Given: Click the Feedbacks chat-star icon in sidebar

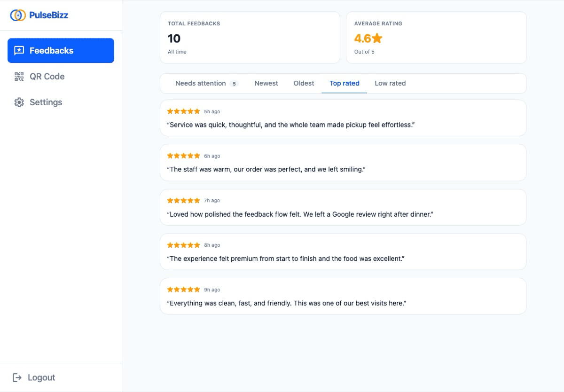Looking at the screenshot, I should [19, 50].
